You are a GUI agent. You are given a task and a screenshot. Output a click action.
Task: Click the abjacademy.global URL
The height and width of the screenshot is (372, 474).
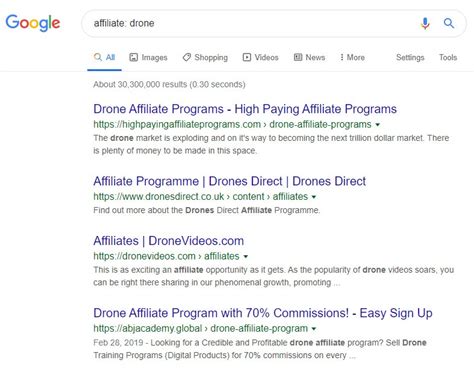pos(200,328)
